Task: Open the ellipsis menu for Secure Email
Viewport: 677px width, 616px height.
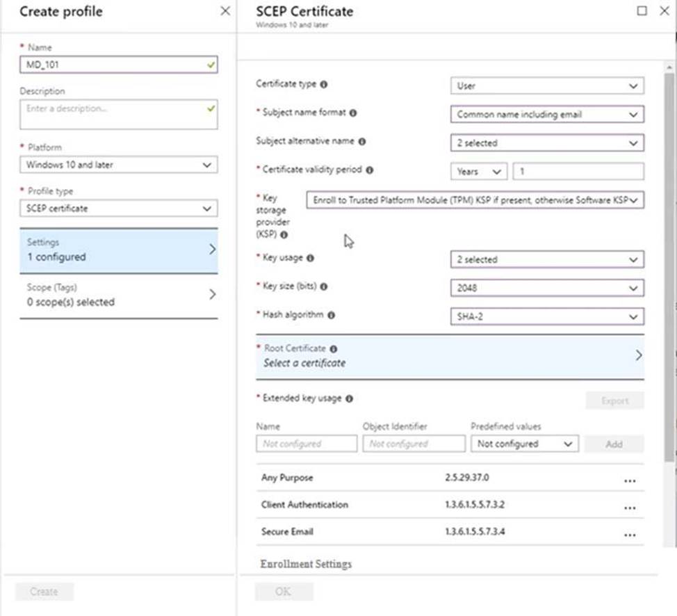Action: tap(630, 534)
